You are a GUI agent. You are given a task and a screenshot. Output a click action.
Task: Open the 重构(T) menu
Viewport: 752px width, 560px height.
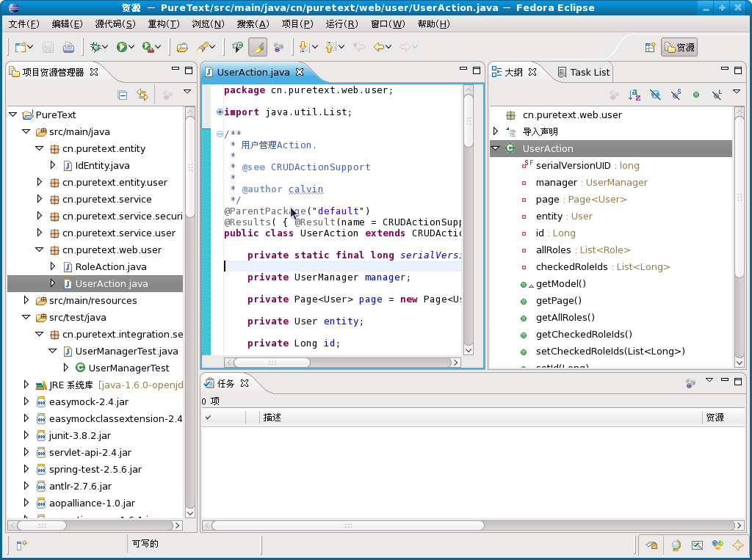(x=164, y=24)
